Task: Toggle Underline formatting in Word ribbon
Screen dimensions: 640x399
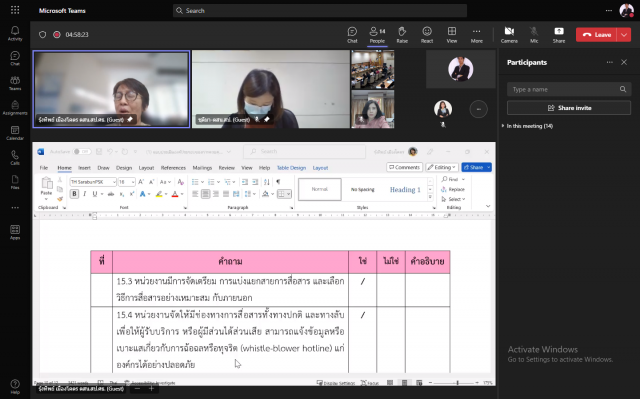Action: coord(95,194)
